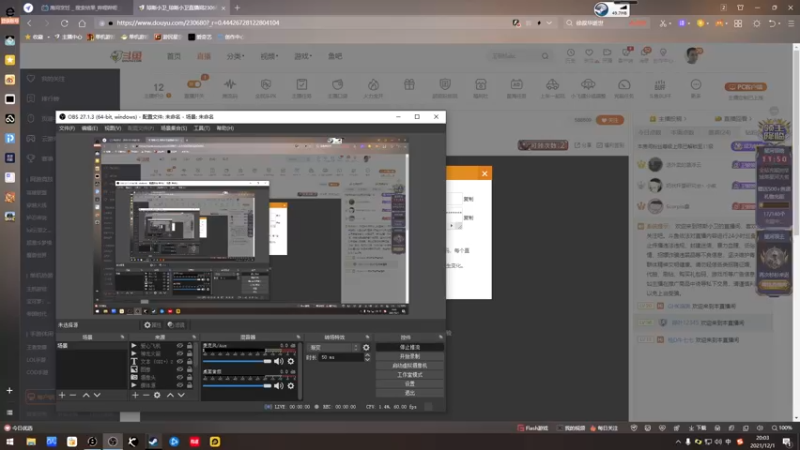800x450 pixels.
Task: Toggle Douyu 直播开关 live switch
Action: click(x=194, y=84)
